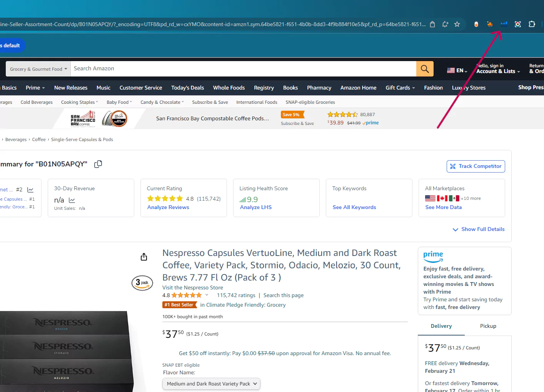Open the browser extensions puzzle icon

tap(532, 24)
